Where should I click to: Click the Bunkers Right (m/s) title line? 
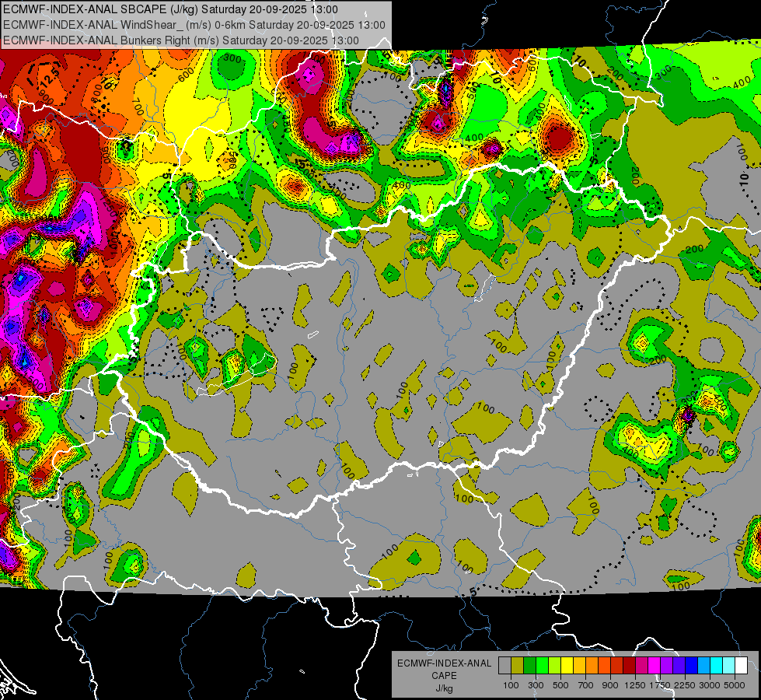click(x=181, y=40)
